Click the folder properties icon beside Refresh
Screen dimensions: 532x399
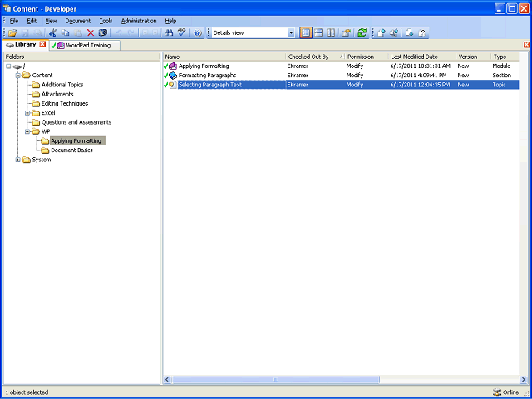[x=347, y=33]
